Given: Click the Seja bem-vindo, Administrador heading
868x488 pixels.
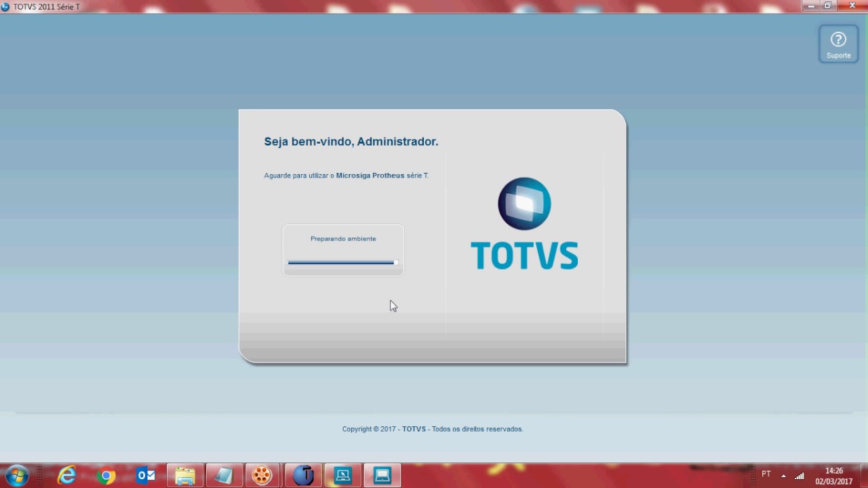Looking at the screenshot, I should tap(351, 142).
